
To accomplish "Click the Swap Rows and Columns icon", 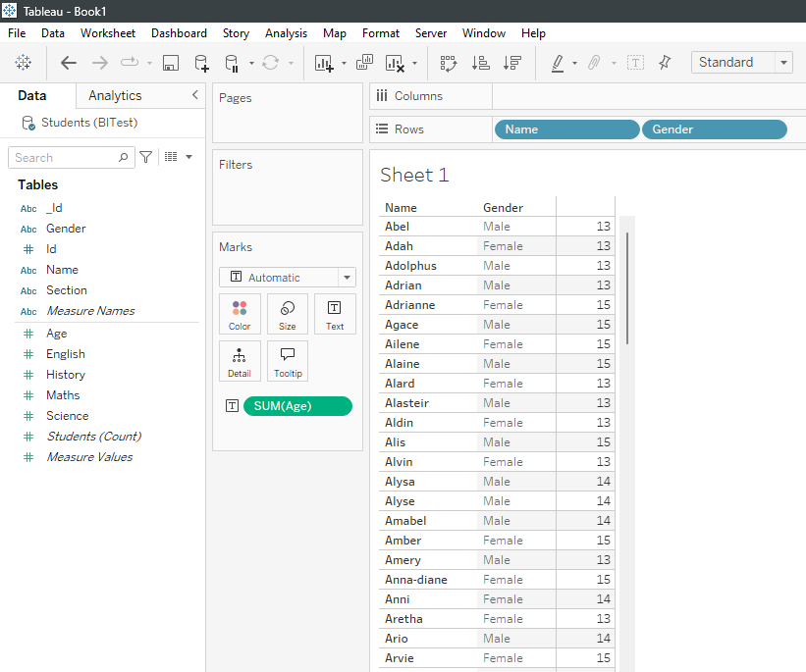I will pos(449,63).
